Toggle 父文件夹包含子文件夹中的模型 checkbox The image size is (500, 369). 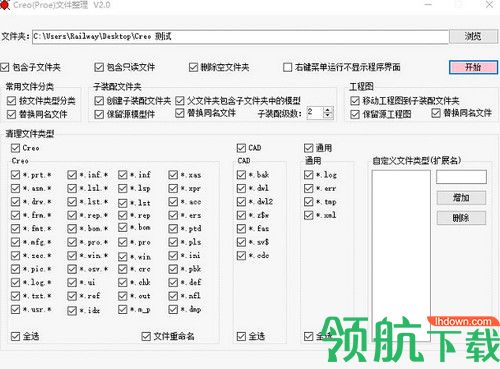click(x=180, y=101)
